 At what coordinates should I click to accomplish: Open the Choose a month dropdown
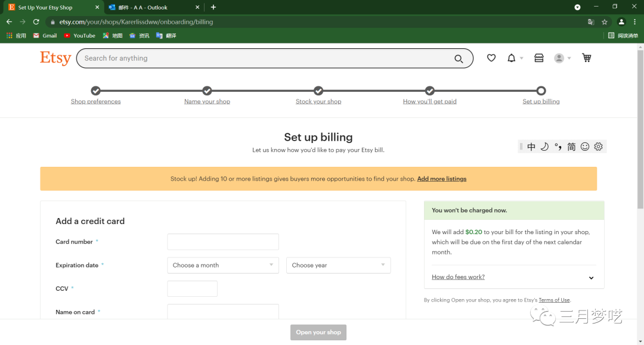[x=223, y=265]
